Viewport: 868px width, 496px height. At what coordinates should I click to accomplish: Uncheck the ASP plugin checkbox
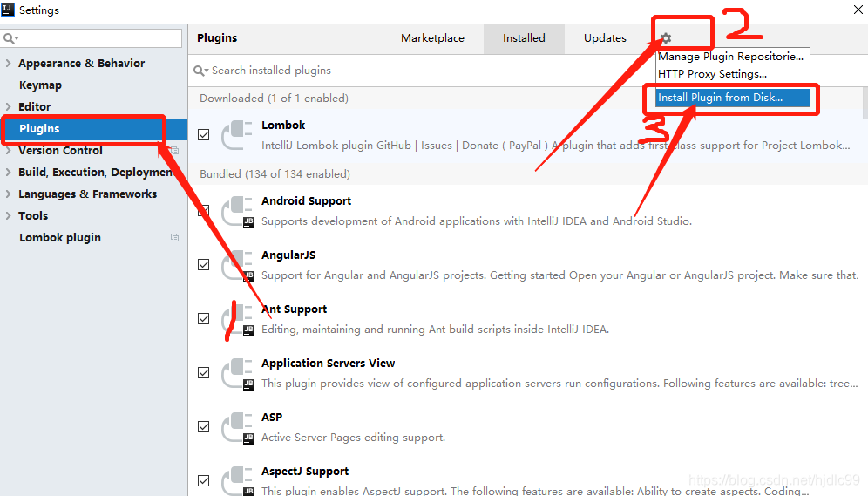(x=204, y=427)
